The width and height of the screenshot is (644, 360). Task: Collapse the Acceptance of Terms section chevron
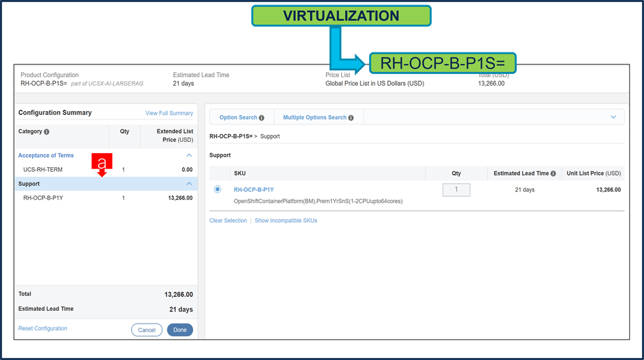[189, 155]
